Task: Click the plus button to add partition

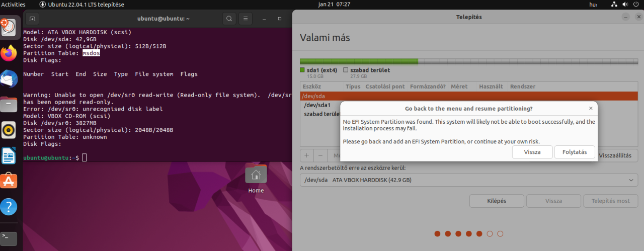Action: click(307, 155)
